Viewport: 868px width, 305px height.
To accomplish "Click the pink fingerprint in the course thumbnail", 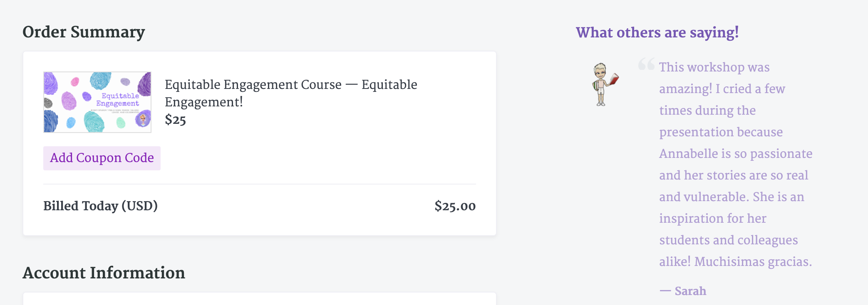I will click(75, 81).
